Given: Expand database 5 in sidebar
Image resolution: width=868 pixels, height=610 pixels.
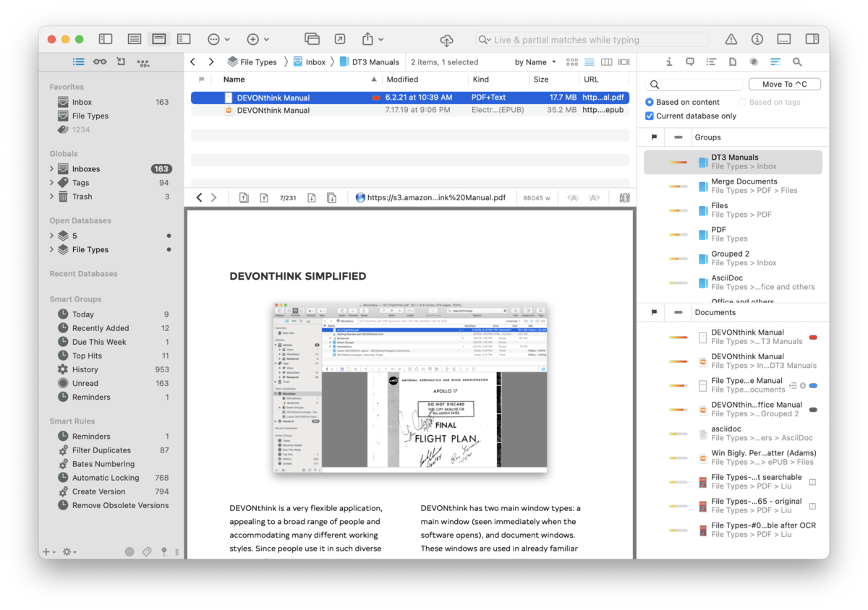Looking at the screenshot, I should pyautogui.click(x=52, y=236).
